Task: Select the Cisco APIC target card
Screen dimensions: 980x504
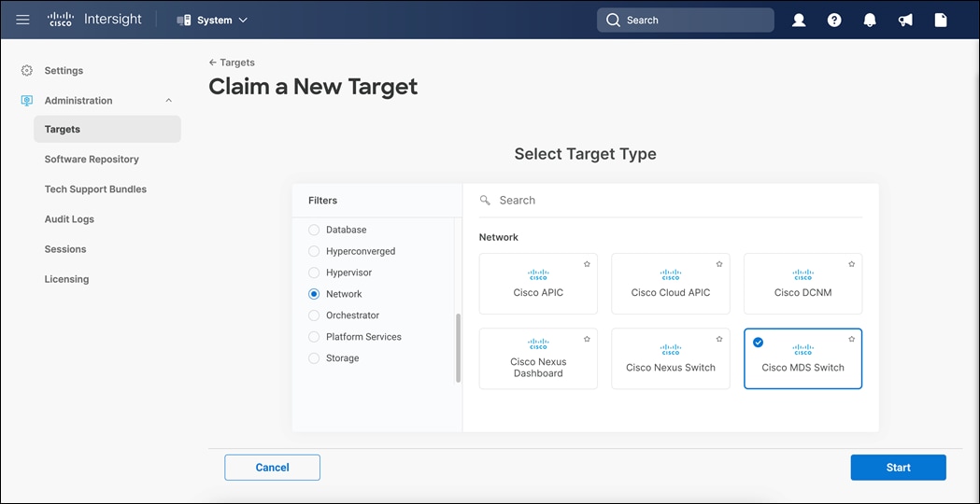Action: [x=538, y=284]
